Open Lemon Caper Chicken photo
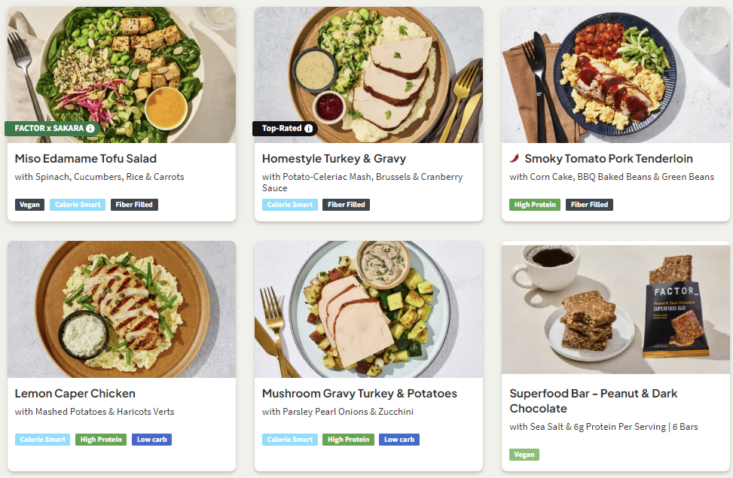Screen dimensions: 733x478 coord(121,308)
